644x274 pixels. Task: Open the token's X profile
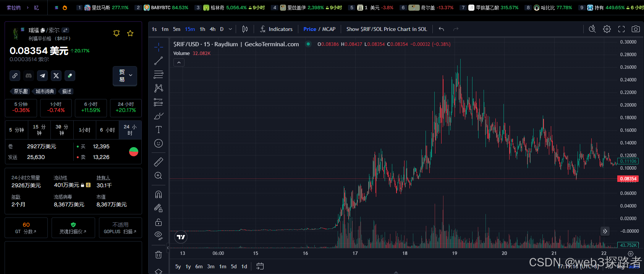coord(56,76)
